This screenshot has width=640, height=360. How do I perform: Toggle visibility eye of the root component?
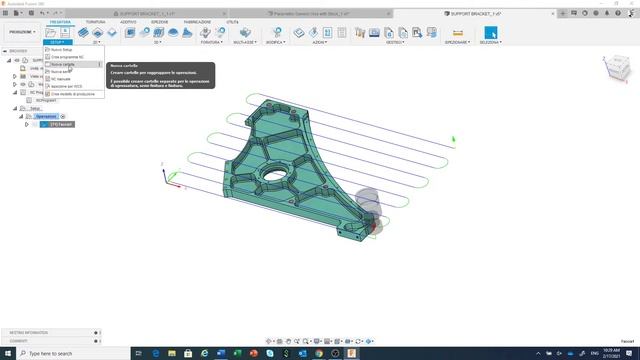click(17, 60)
